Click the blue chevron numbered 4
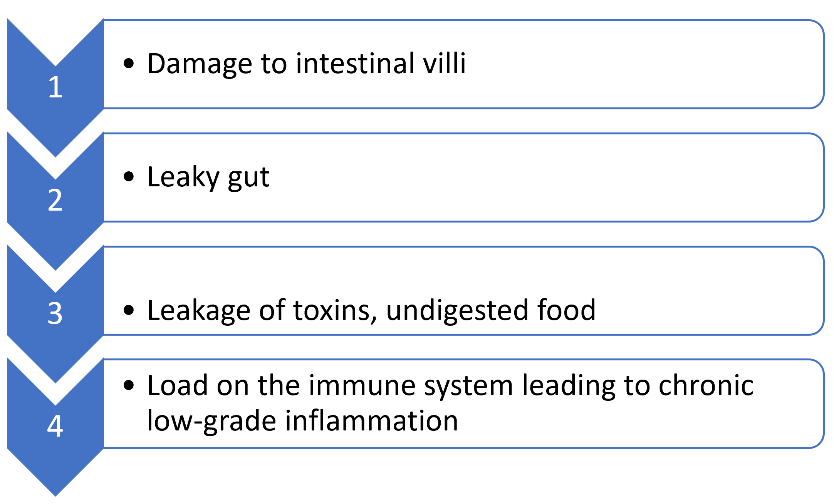 [x=55, y=426]
